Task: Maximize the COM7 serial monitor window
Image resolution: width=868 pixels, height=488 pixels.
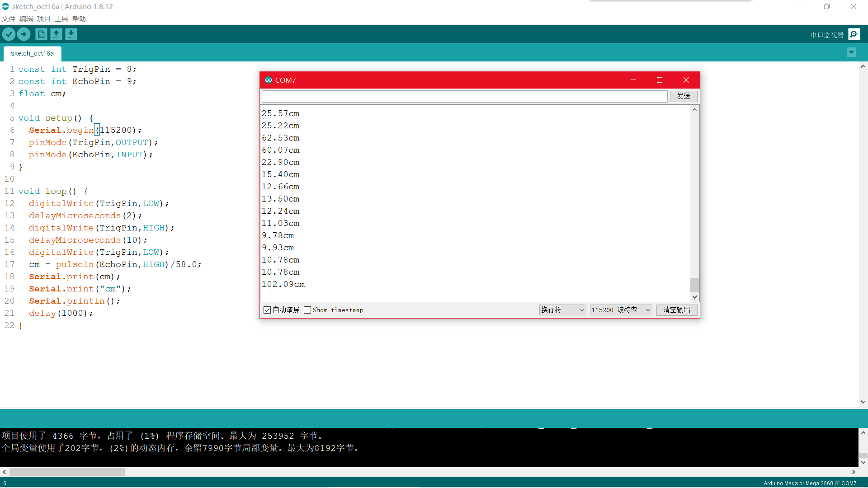Action: pyautogui.click(x=660, y=80)
